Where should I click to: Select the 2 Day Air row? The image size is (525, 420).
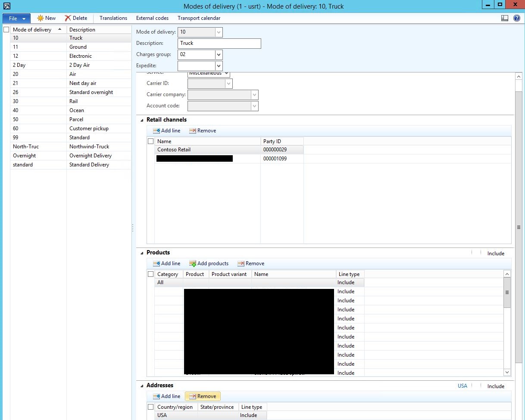(x=71, y=65)
